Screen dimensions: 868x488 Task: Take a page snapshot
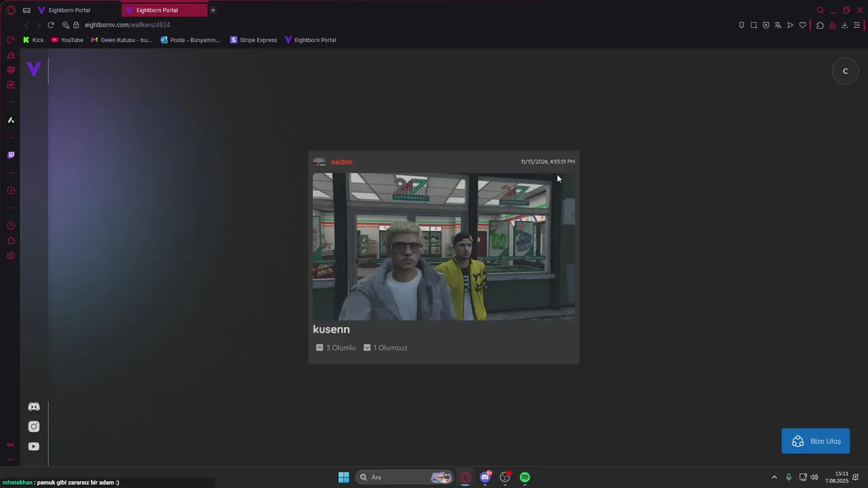(x=753, y=25)
